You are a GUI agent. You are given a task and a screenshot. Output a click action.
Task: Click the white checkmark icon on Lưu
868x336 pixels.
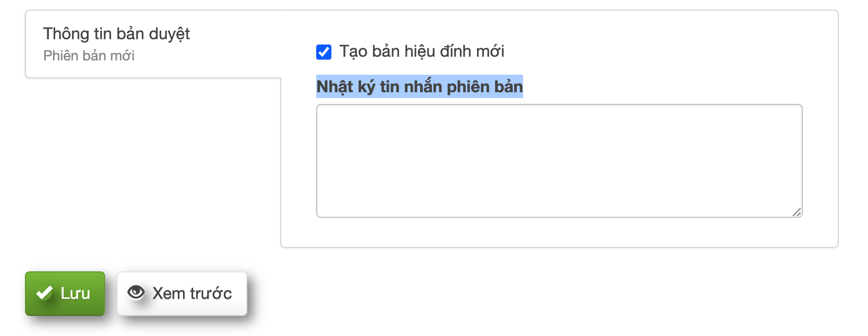(x=44, y=293)
